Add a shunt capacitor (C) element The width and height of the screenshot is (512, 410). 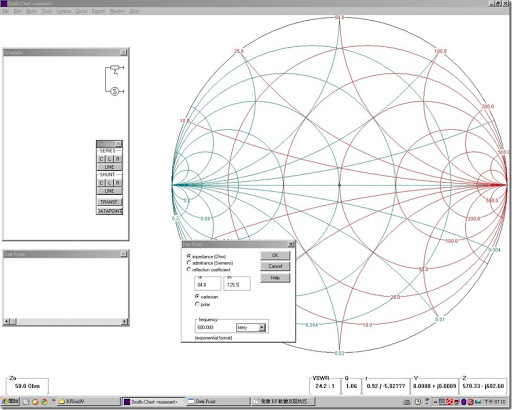click(101, 183)
